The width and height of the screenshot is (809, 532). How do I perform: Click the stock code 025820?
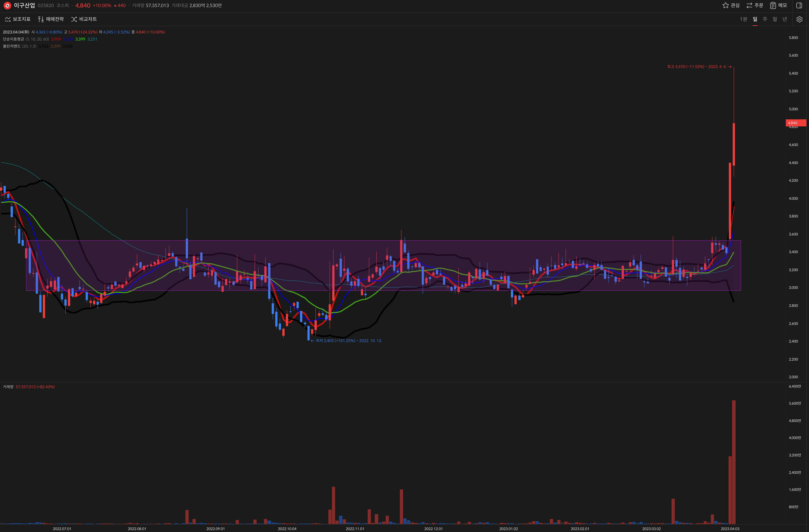[46, 6]
